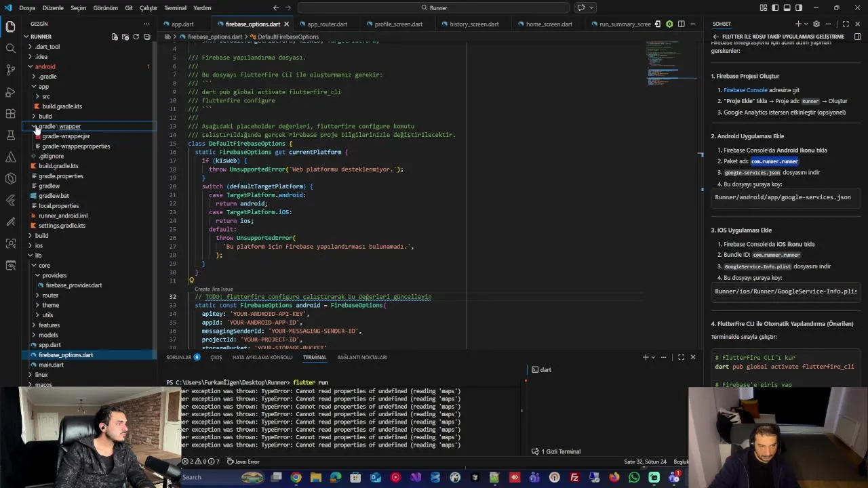Navigate forward with the title bar arrow
The image size is (868, 488).
click(x=289, y=8)
